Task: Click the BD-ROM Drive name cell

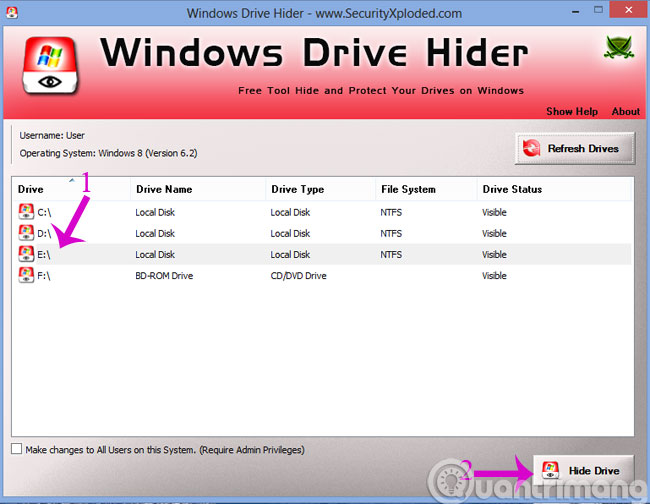Action: click(x=164, y=276)
